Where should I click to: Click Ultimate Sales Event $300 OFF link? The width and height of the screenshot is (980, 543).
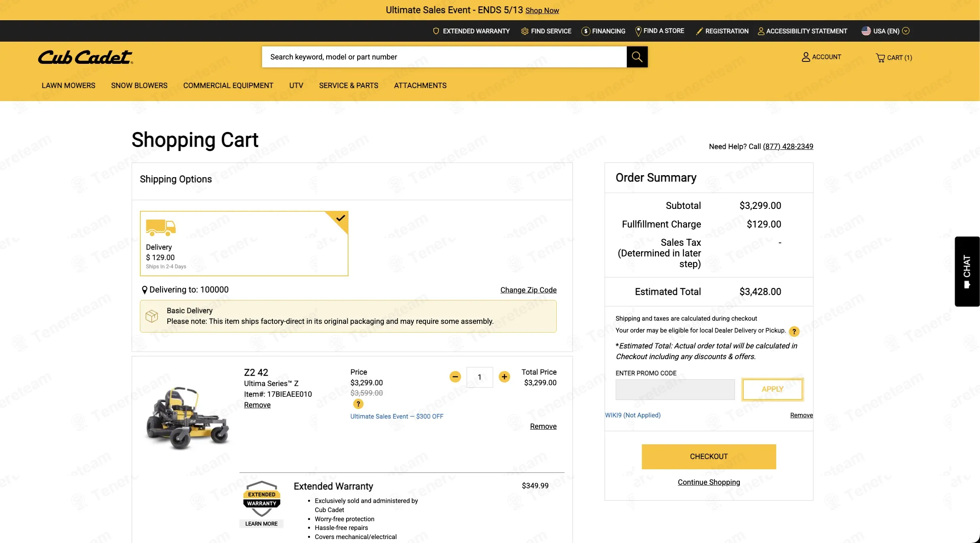point(397,416)
